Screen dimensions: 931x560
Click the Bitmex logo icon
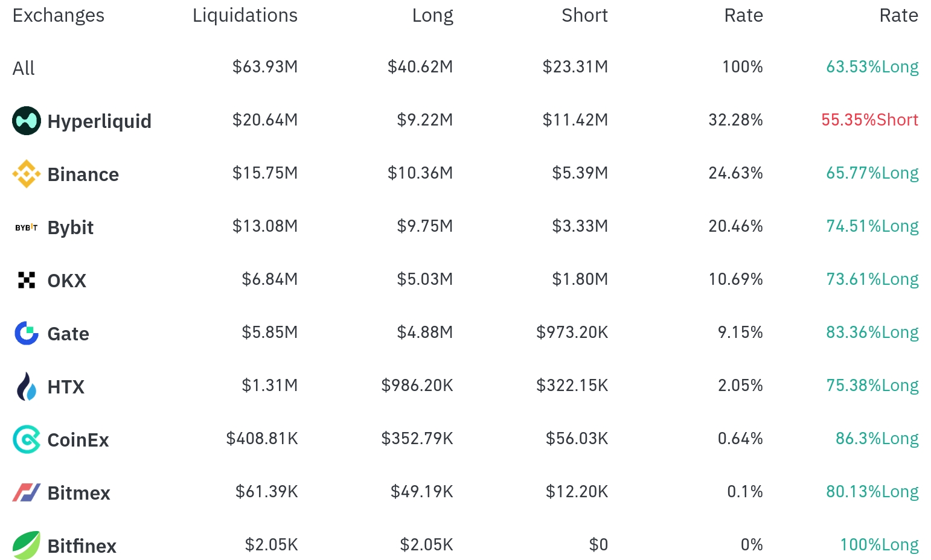point(27,492)
